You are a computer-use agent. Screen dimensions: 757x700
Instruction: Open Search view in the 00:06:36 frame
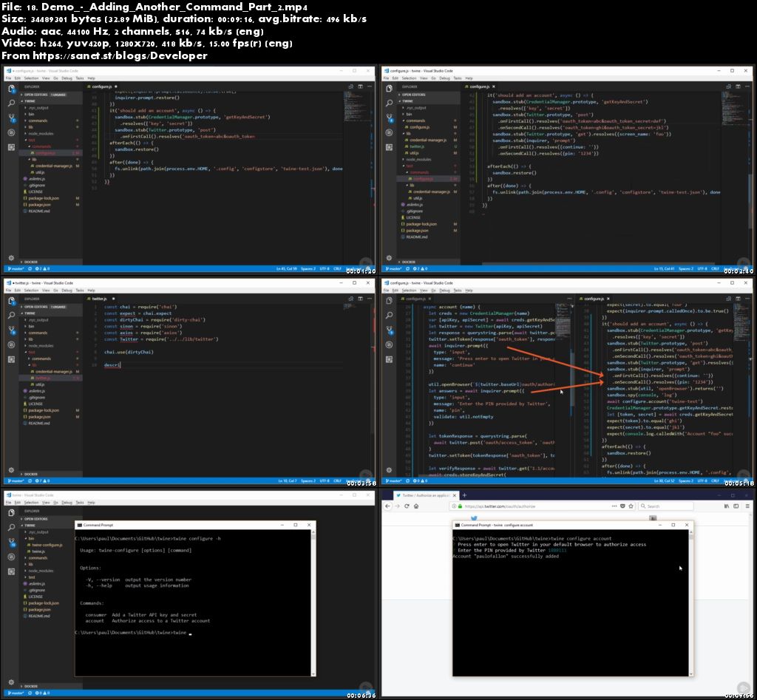pyautogui.click(x=12, y=528)
